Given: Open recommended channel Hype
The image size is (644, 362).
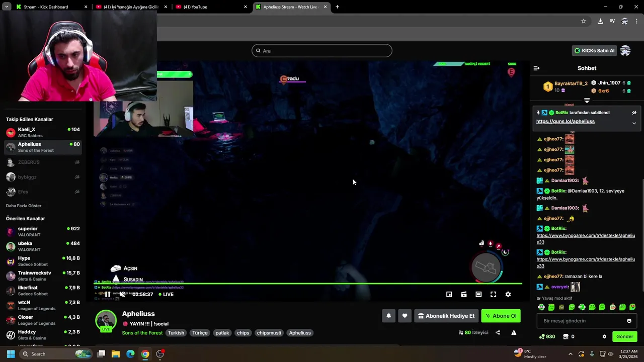Looking at the screenshot, I should (x=43, y=261).
